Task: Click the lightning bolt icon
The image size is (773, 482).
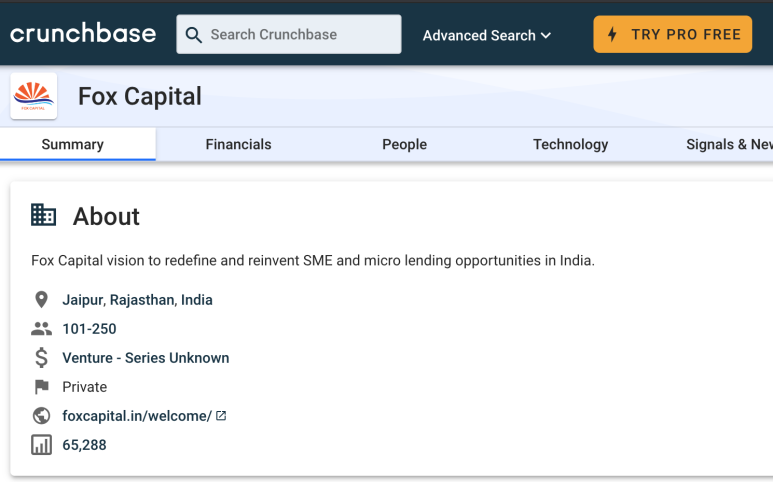Action: pyautogui.click(x=612, y=34)
